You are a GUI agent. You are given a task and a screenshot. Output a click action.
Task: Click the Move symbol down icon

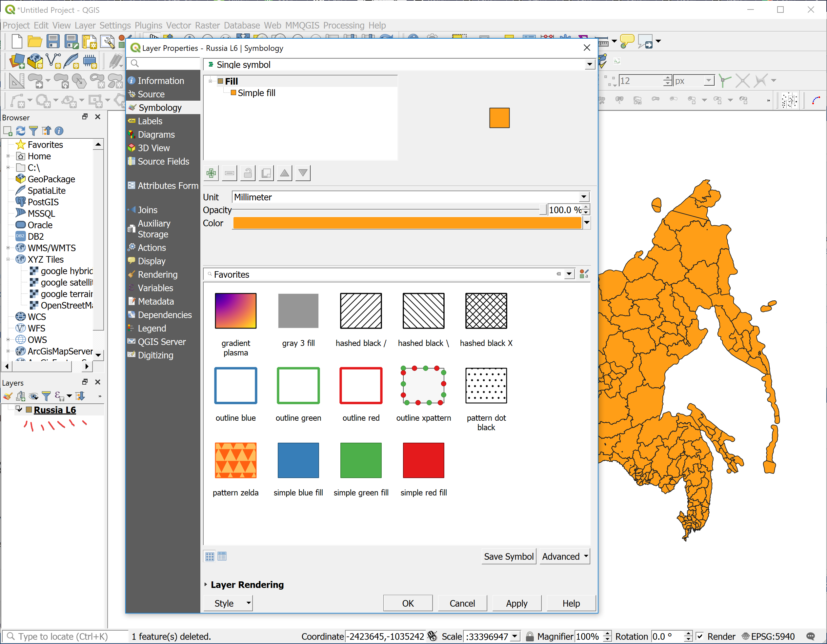tap(303, 173)
